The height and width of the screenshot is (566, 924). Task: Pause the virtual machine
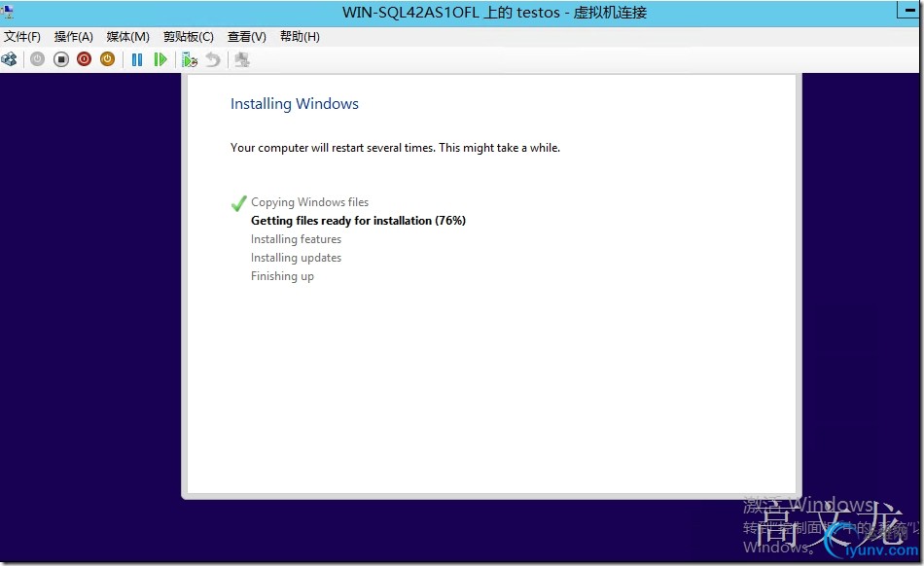coord(137,59)
